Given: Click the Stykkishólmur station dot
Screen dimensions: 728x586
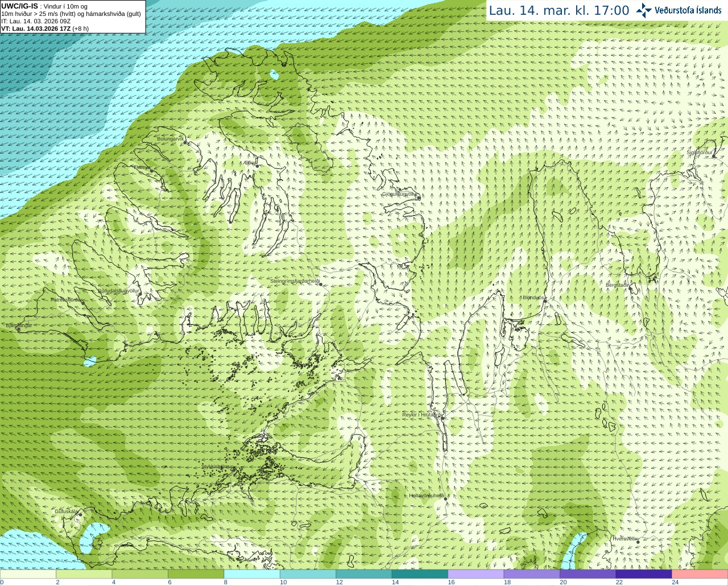Looking at the screenshot, I should click(233, 469).
